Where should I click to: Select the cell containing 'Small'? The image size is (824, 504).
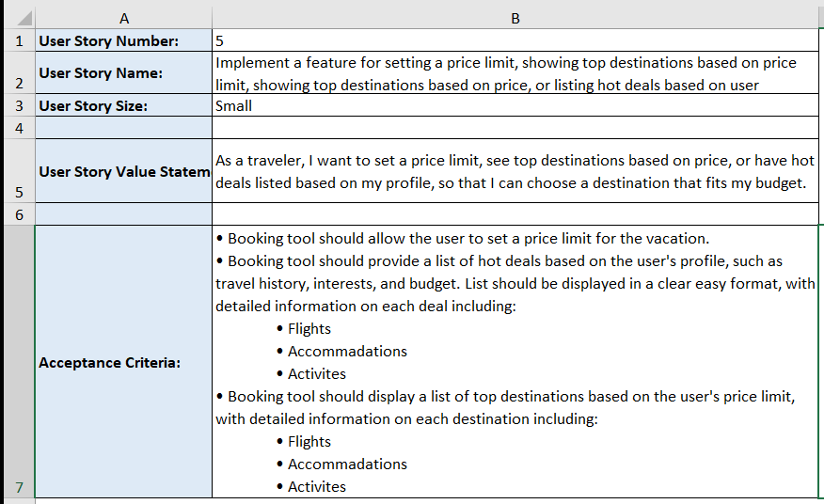(x=515, y=105)
